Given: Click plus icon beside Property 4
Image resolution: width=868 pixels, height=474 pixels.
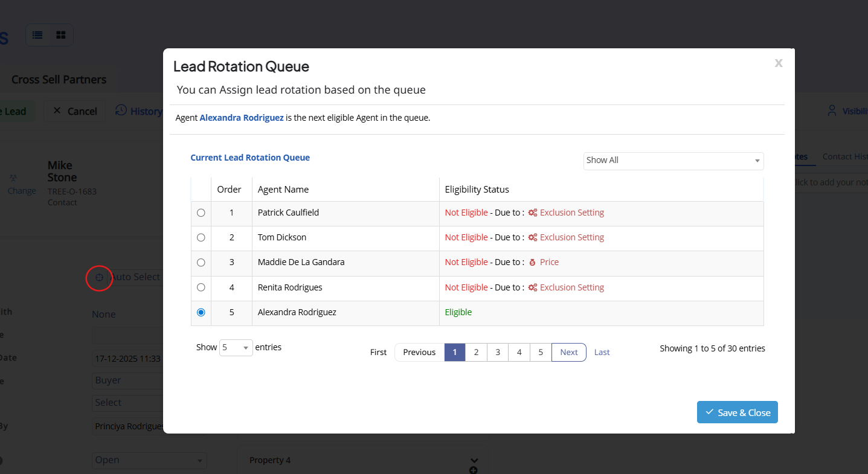Looking at the screenshot, I should coord(474,470).
